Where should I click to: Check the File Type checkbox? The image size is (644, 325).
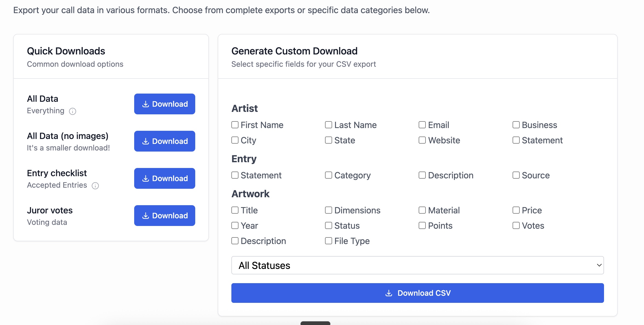tap(329, 241)
